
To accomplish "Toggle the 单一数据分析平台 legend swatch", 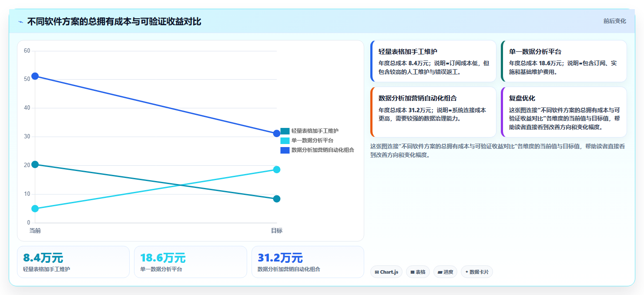I will [285, 141].
